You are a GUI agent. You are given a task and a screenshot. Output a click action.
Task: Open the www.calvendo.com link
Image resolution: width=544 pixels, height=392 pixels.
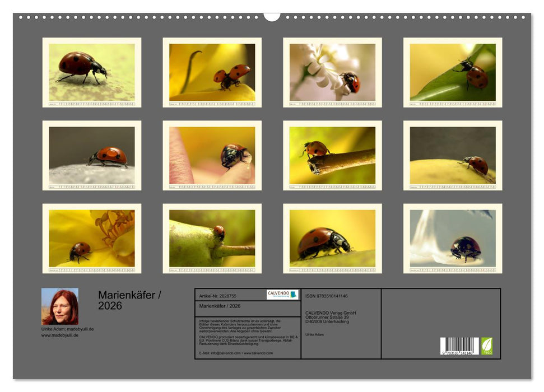tap(258, 353)
